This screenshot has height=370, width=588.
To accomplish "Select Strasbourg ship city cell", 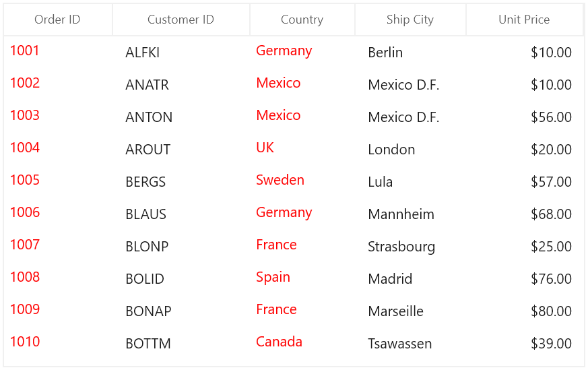I will click(x=410, y=247).
